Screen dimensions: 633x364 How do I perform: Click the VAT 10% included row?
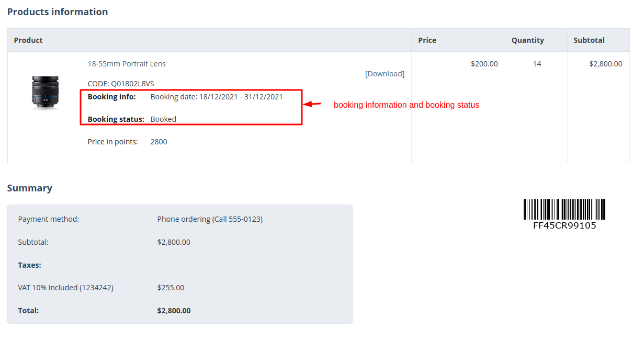coord(180,288)
